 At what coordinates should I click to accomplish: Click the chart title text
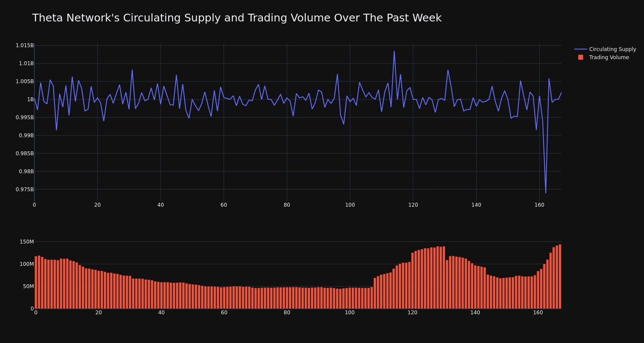point(237,18)
